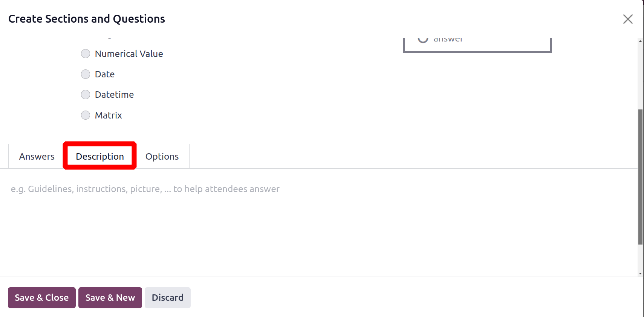
Task: Open the highlighted Description tab
Action: point(100,156)
